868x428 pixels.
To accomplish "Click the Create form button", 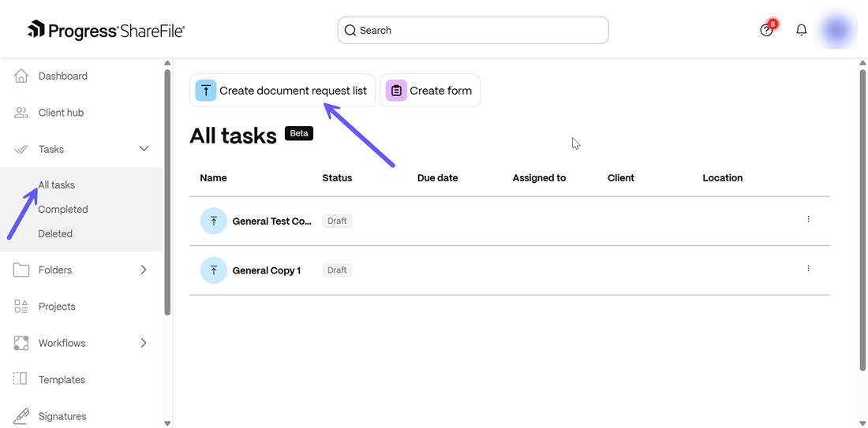I will click(x=430, y=91).
